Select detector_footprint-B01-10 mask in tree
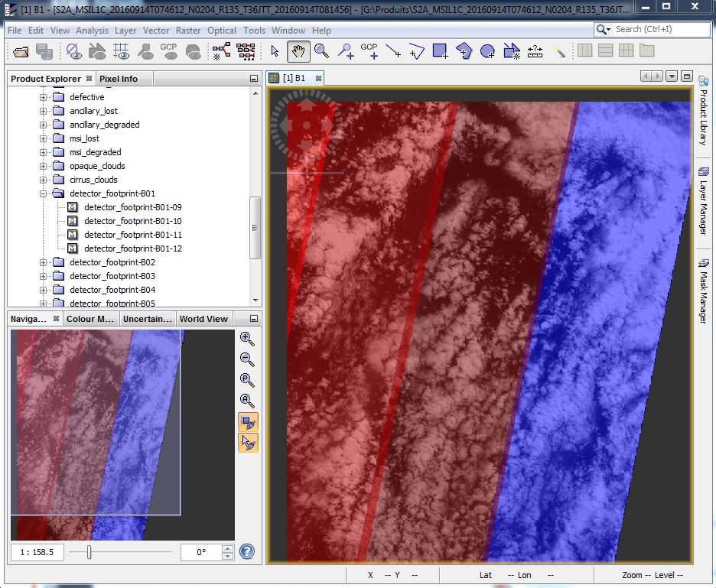This screenshot has height=588, width=716. [x=132, y=221]
